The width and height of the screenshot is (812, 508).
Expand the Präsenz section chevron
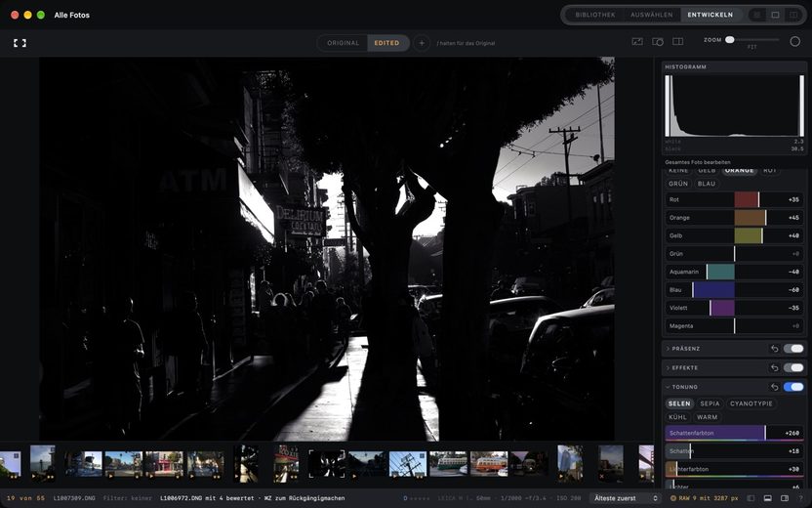(x=668, y=349)
